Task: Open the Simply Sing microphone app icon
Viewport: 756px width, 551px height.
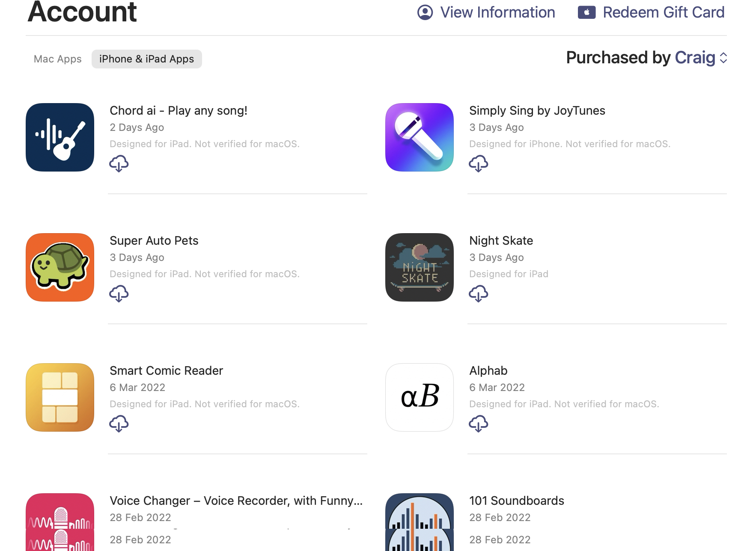Action: click(420, 137)
